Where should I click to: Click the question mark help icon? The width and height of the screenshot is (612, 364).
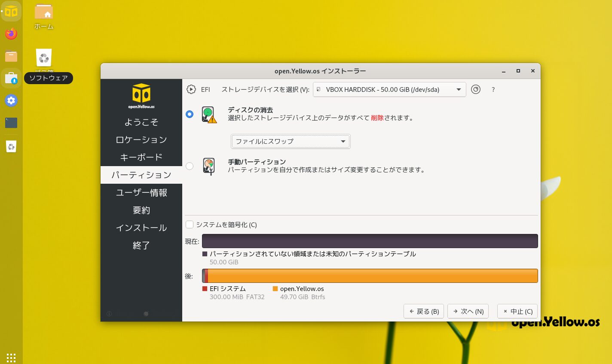[x=493, y=90]
